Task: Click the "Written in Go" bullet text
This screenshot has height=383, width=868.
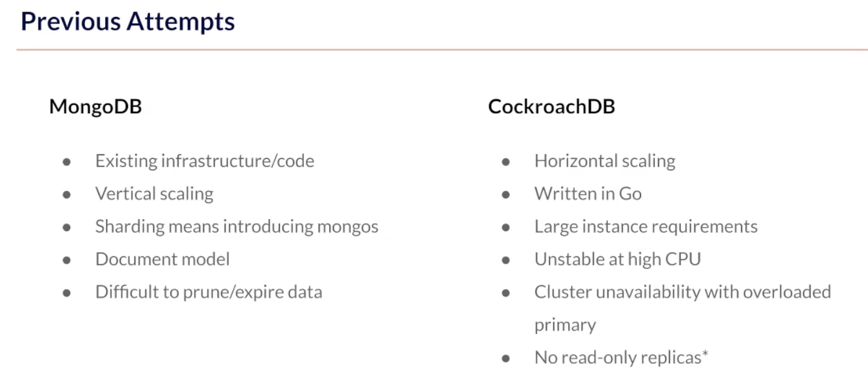Action: [x=587, y=193]
